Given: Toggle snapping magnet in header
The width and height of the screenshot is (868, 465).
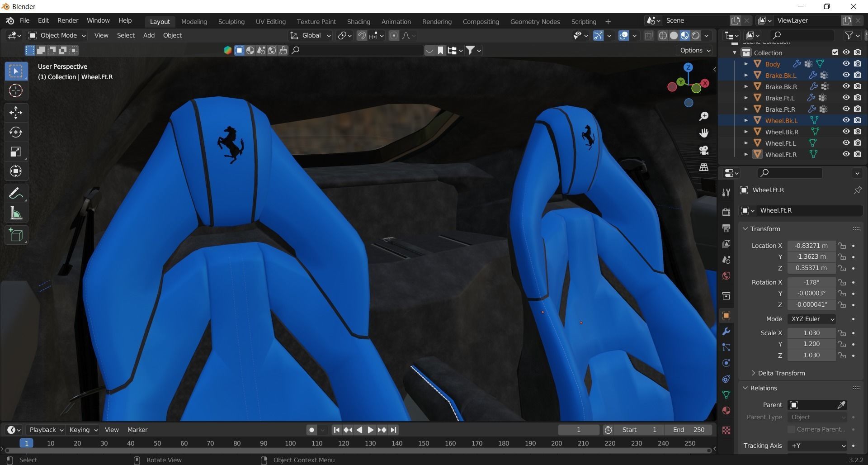Looking at the screenshot, I should (x=362, y=36).
